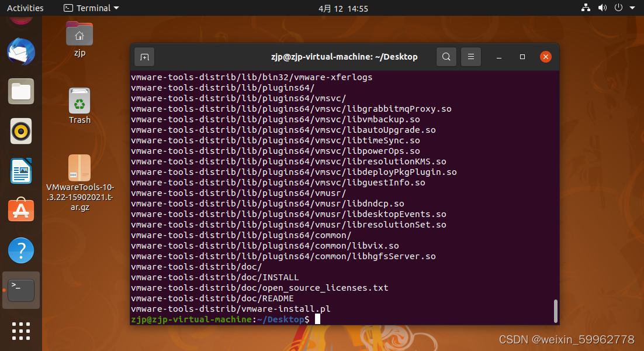Click the Terminal scrollbar handle

555,311
